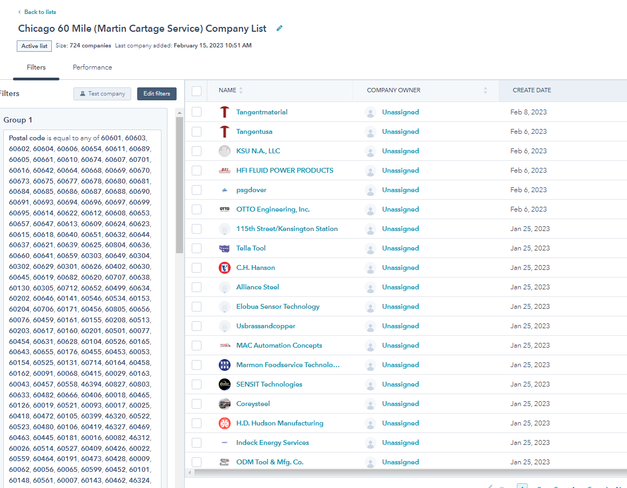The width and height of the screenshot is (627, 488).
Task: Check the Alliance Steel row checkbox
Action: click(196, 287)
